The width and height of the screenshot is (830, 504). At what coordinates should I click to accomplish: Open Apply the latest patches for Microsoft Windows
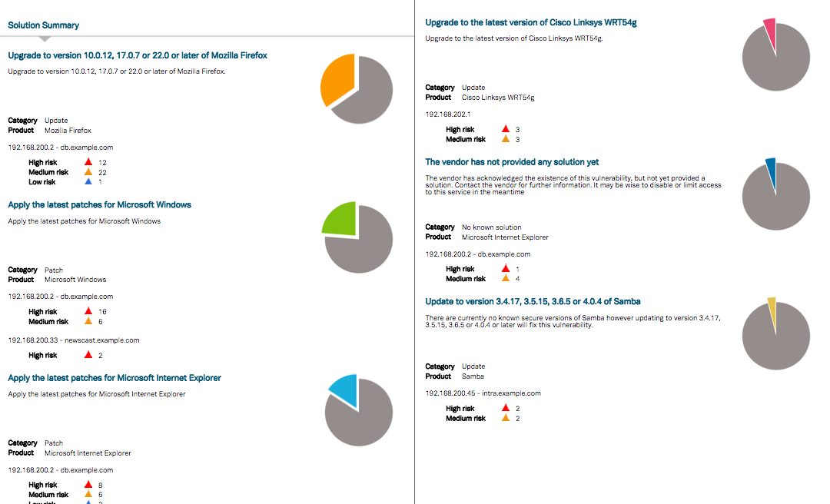pyautogui.click(x=99, y=205)
